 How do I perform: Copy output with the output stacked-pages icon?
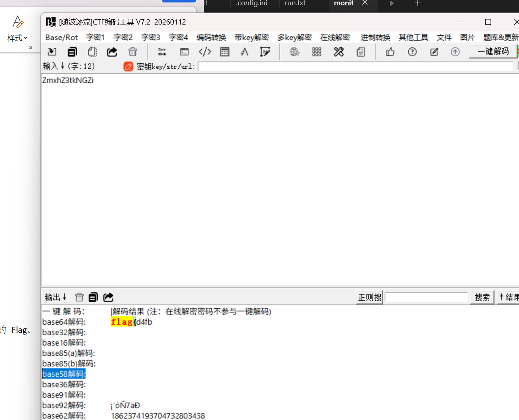pos(93,297)
